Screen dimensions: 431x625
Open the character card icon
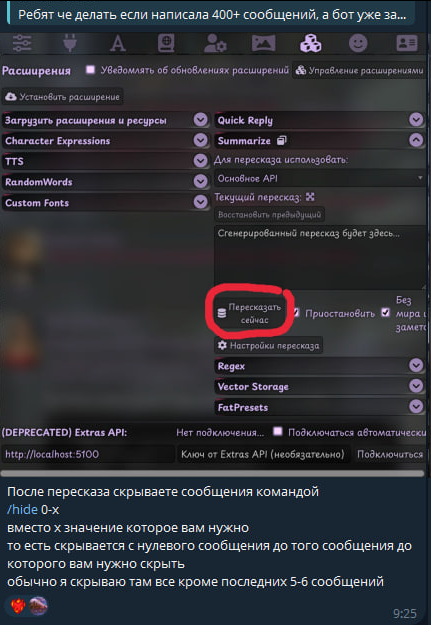coord(407,43)
